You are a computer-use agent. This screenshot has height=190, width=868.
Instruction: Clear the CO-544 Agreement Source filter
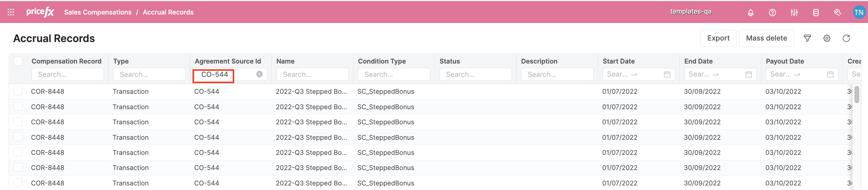(x=259, y=74)
